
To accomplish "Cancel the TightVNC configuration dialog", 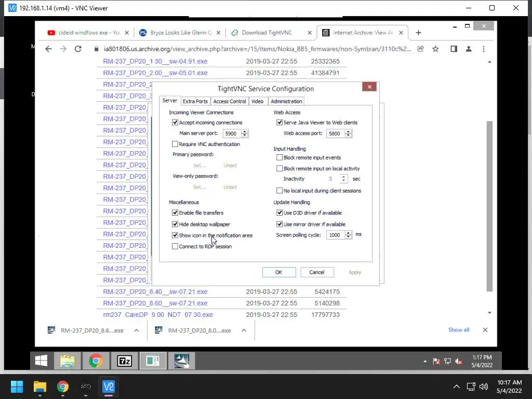I will (x=317, y=272).
